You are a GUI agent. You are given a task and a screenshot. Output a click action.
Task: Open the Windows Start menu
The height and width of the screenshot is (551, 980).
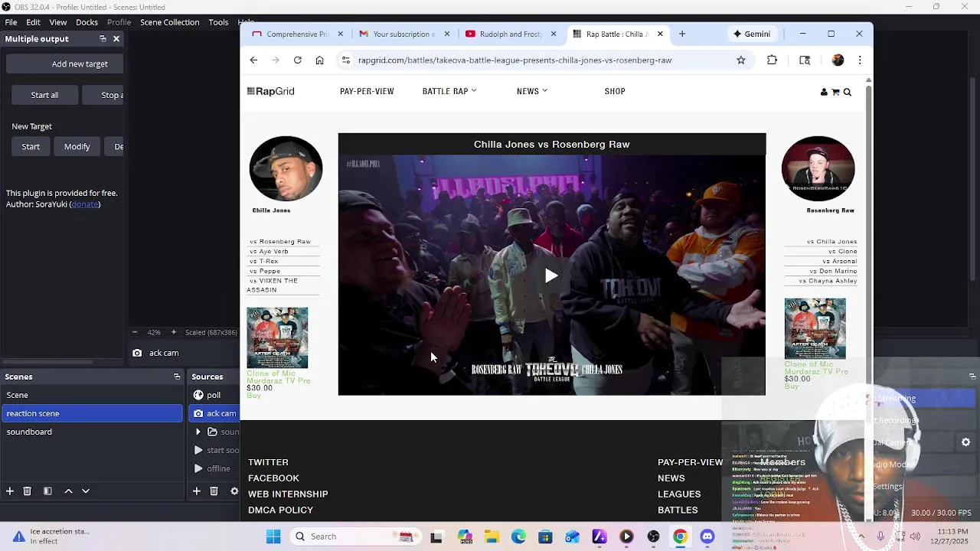tap(273, 536)
